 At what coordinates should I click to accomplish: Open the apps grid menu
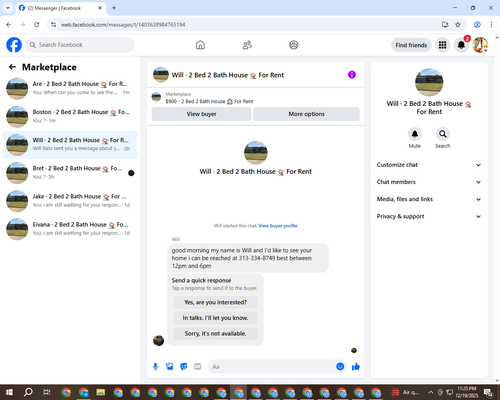pos(442,45)
